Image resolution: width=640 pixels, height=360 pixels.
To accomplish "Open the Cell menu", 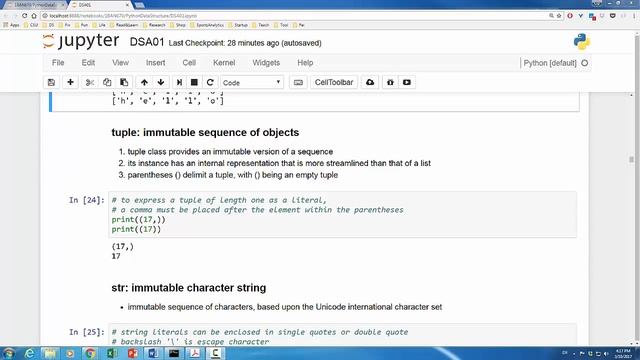I will pyautogui.click(x=189, y=63).
